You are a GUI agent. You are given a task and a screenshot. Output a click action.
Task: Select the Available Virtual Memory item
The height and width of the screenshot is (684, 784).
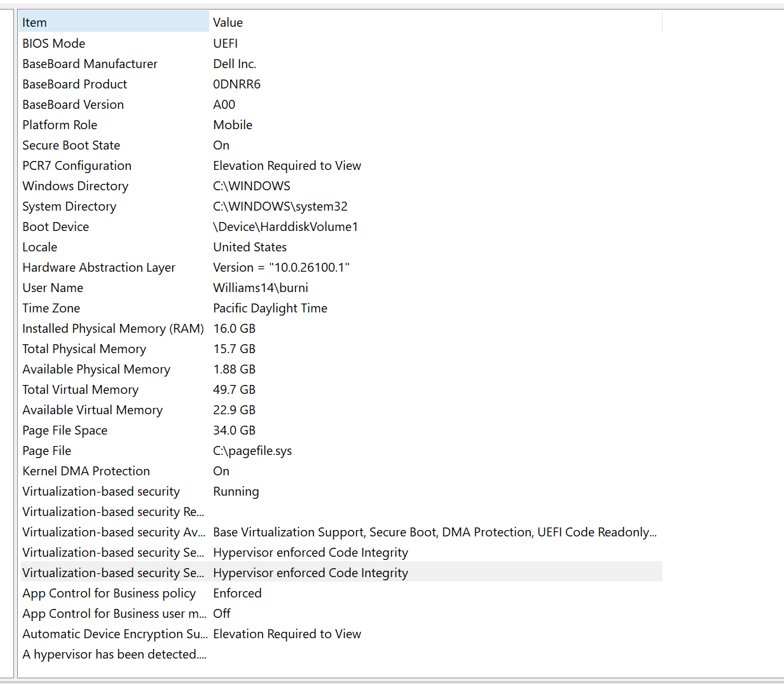(x=92, y=410)
